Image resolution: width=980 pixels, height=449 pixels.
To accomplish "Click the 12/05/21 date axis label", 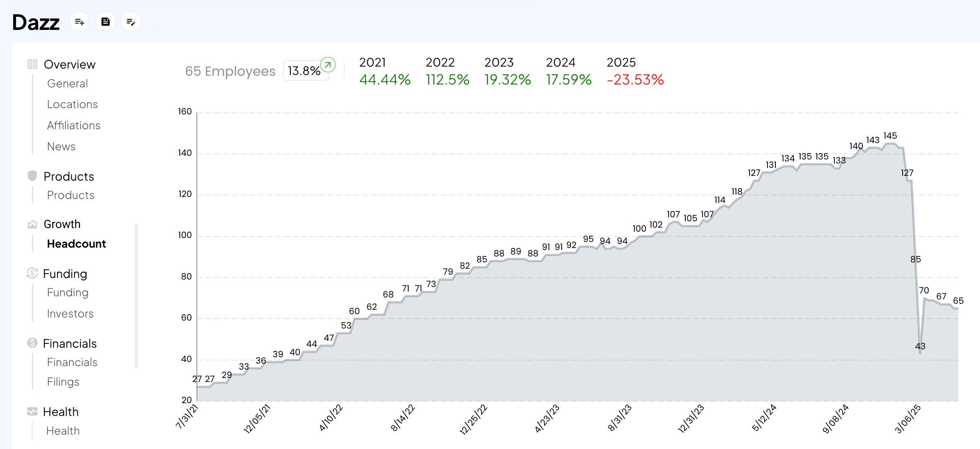I will (257, 419).
